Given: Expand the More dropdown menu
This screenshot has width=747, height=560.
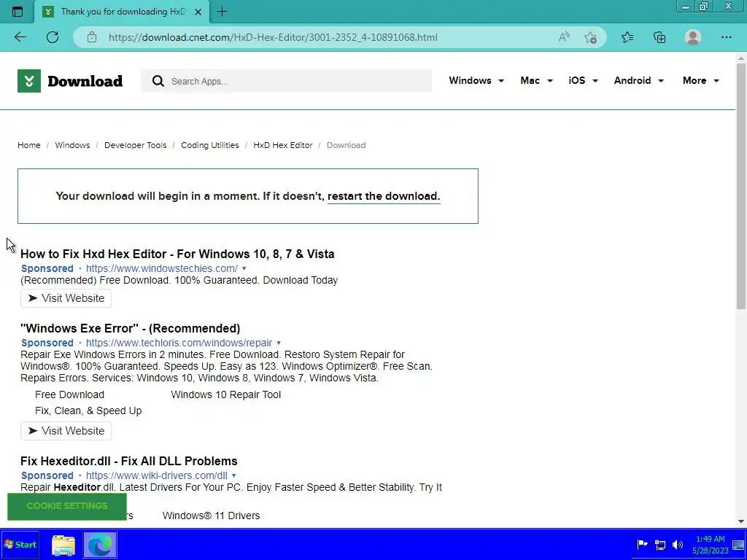Looking at the screenshot, I should 701,80.
